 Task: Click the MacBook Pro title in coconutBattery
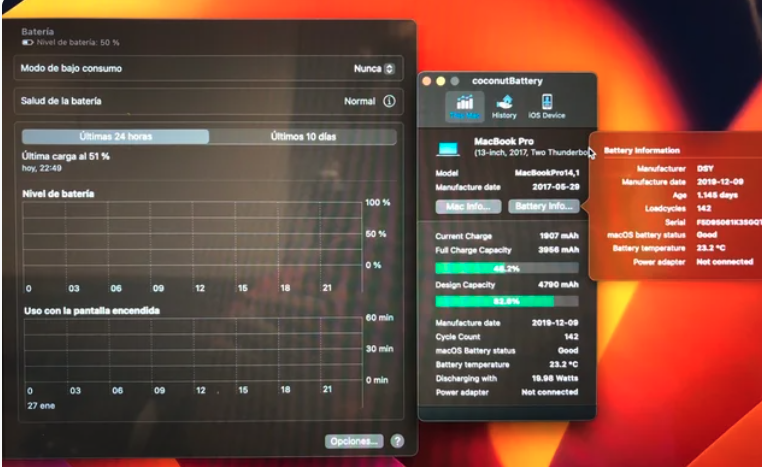503,141
